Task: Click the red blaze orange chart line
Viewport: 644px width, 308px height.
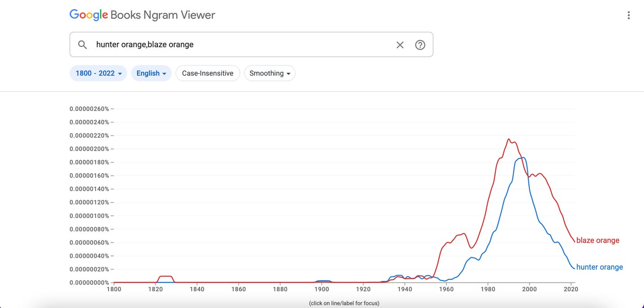Action: (x=509, y=140)
